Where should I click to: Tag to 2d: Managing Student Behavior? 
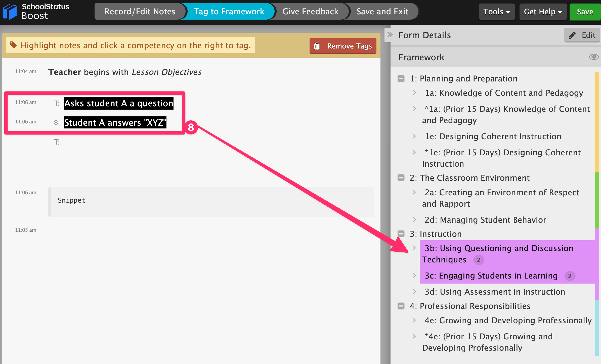tap(485, 220)
